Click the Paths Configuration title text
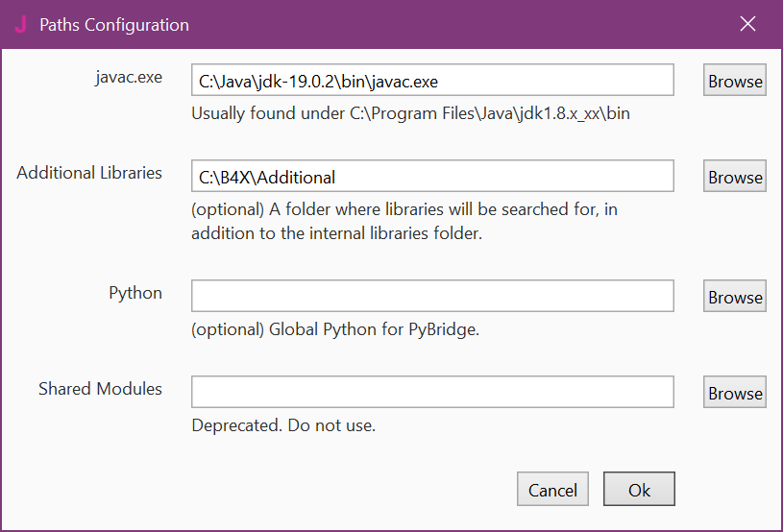Screen dimensions: 783x532 (x=114, y=25)
